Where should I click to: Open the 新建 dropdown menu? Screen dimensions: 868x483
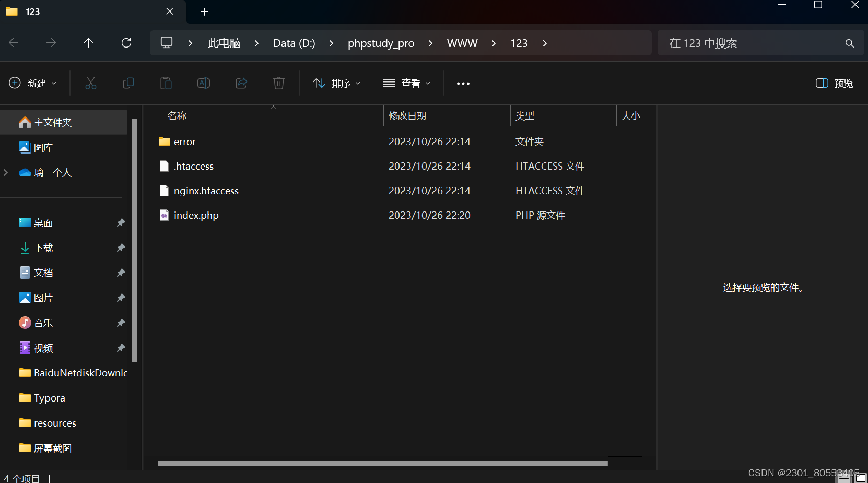[33, 83]
